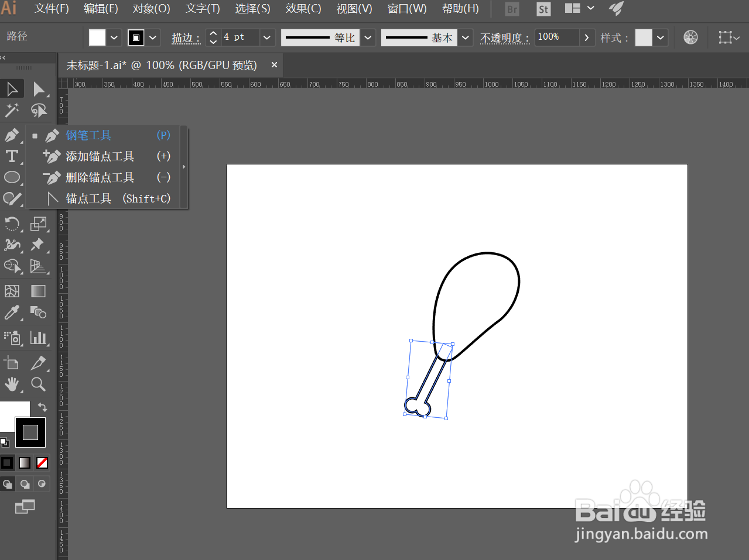This screenshot has height=560, width=749.
Task: Choose the Ellipse shape tool
Action: coord(12,177)
